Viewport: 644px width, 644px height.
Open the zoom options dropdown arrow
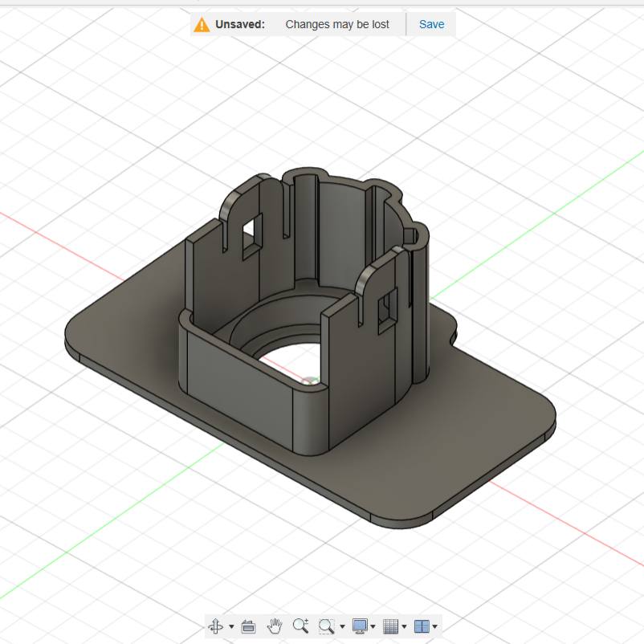pos(342,627)
